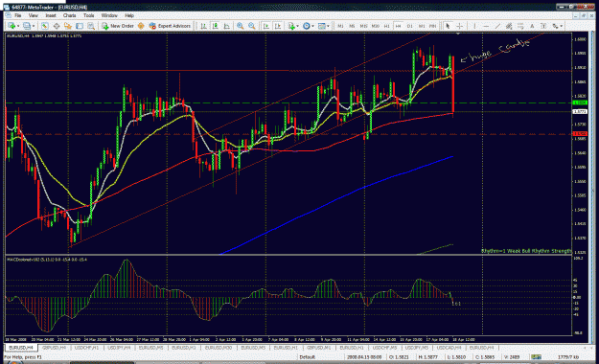Viewport: 599px width, 364px height.
Task: Switch to the EURUSD,M30 chart tab
Action: [219, 348]
